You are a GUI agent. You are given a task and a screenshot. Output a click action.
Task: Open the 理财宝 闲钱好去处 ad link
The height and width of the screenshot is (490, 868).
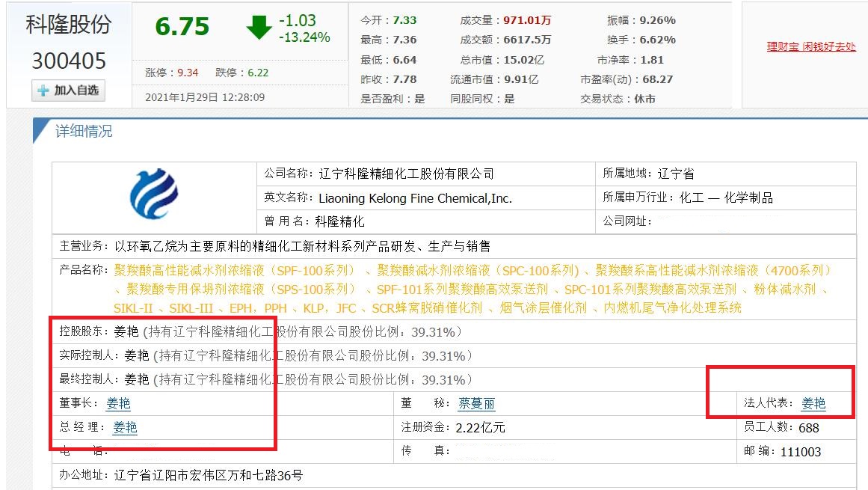tap(811, 46)
